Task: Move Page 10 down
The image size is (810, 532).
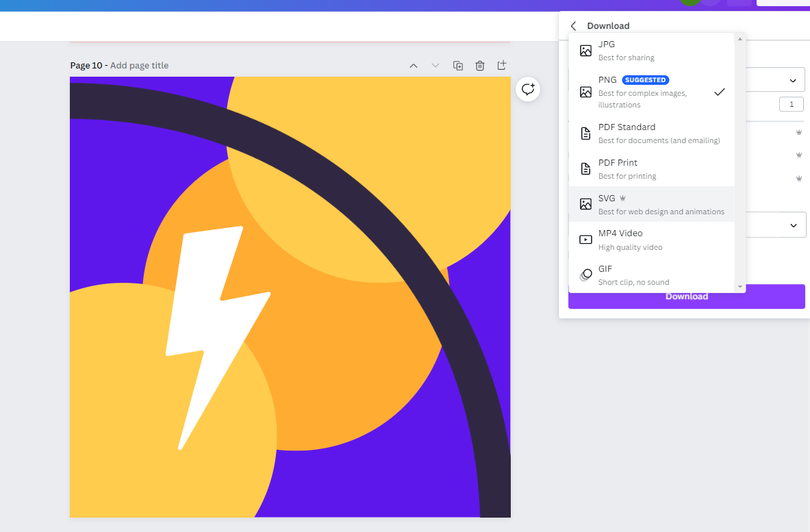Action: coord(435,66)
